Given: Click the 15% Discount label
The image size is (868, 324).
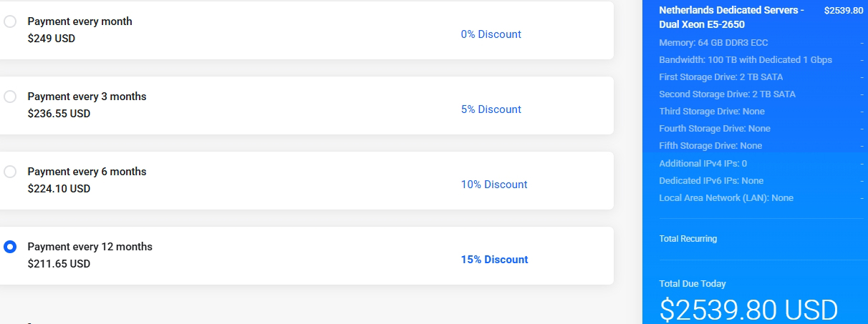Looking at the screenshot, I should (x=494, y=260).
